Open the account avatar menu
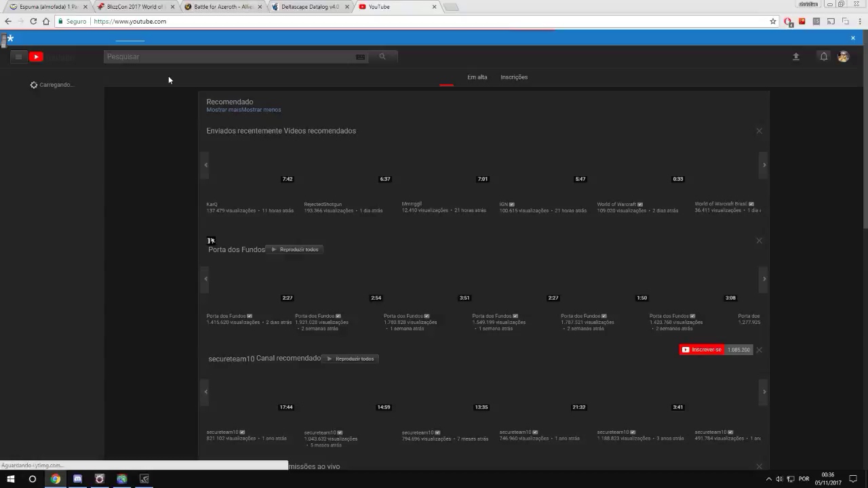 pyautogui.click(x=844, y=57)
